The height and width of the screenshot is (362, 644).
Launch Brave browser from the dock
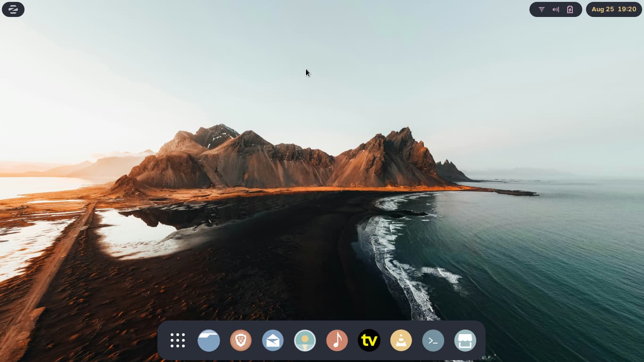pos(241,340)
